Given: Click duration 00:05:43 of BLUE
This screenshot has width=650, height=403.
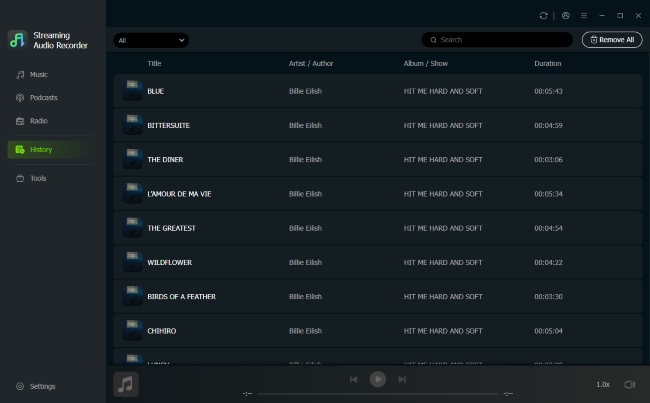Looking at the screenshot, I should 548,91.
